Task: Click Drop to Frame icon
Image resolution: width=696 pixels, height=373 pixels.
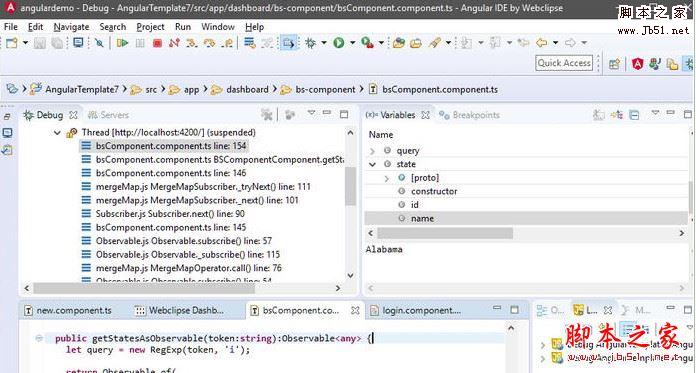Action: coord(250,43)
